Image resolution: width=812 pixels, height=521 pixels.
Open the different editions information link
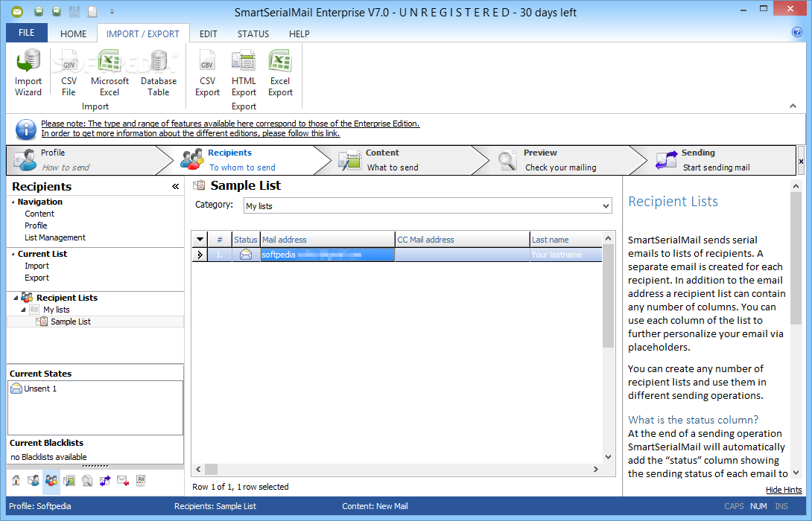click(191, 133)
